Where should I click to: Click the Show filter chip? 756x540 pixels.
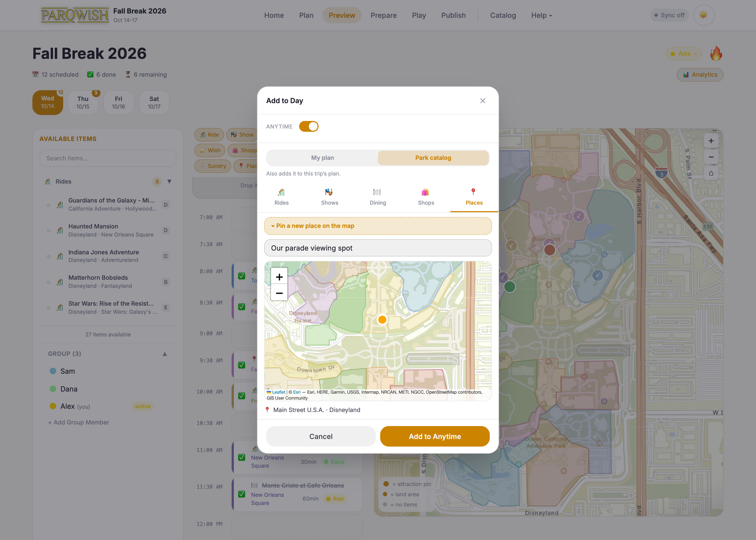pyautogui.click(x=242, y=135)
